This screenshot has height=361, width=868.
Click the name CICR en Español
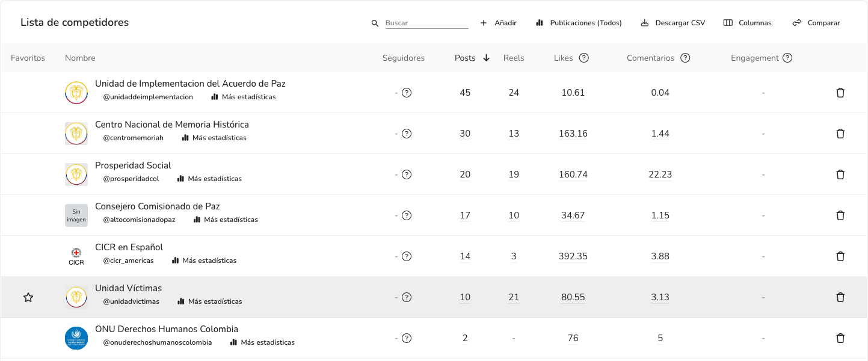(x=129, y=247)
